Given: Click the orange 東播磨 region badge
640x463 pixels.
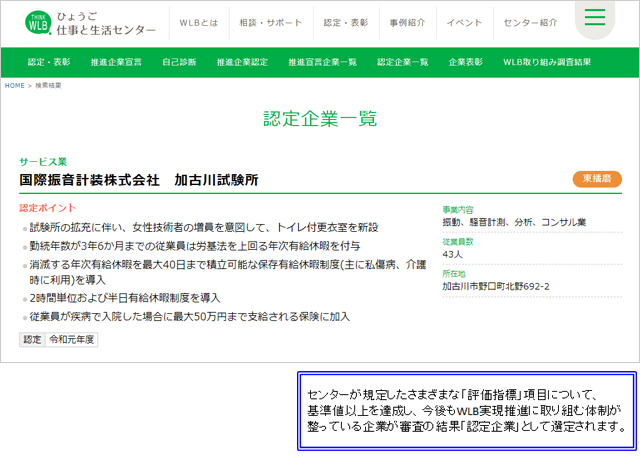Looking at the screenshot, I should click(597, 179).
